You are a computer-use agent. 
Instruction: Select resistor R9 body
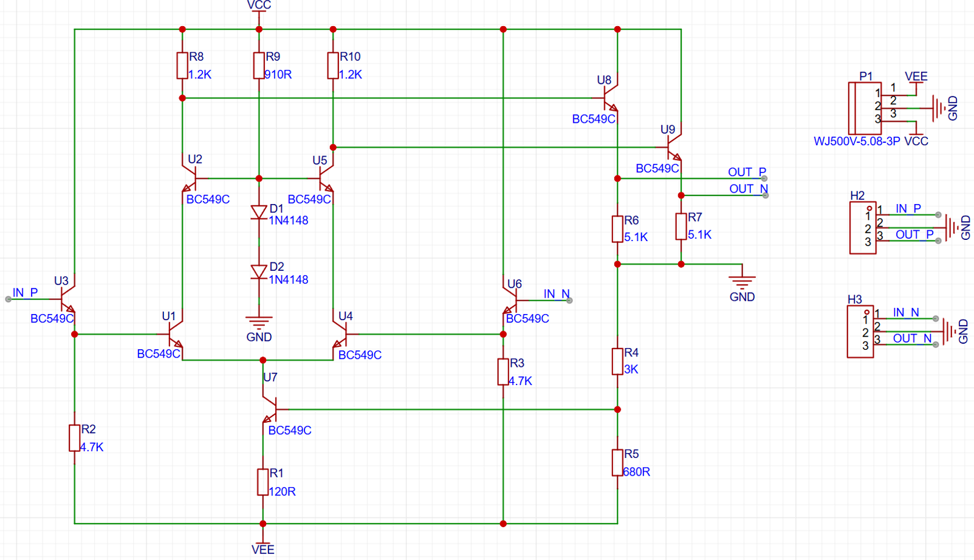click(x=259, y=66)
